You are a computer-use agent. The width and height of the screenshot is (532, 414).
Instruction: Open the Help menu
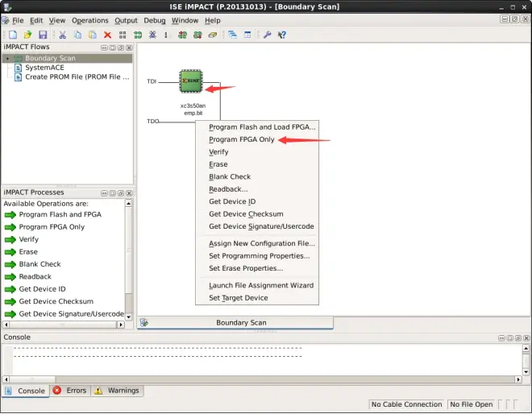(212, 20)
